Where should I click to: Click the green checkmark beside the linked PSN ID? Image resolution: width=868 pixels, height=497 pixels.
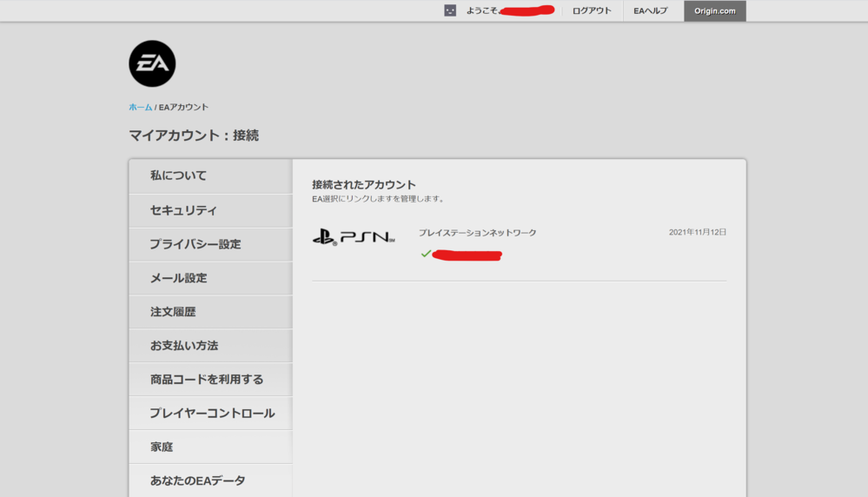point(426,254)
